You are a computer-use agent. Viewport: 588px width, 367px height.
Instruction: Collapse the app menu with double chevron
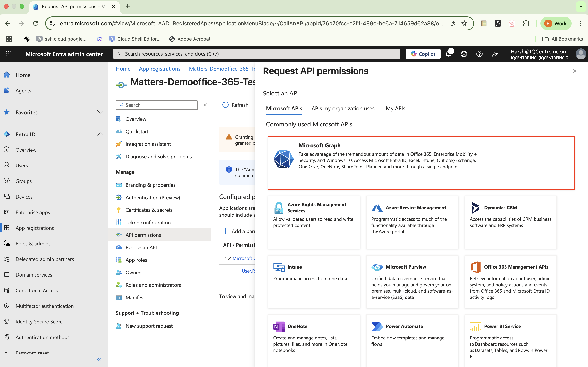(x=205, y=105)
